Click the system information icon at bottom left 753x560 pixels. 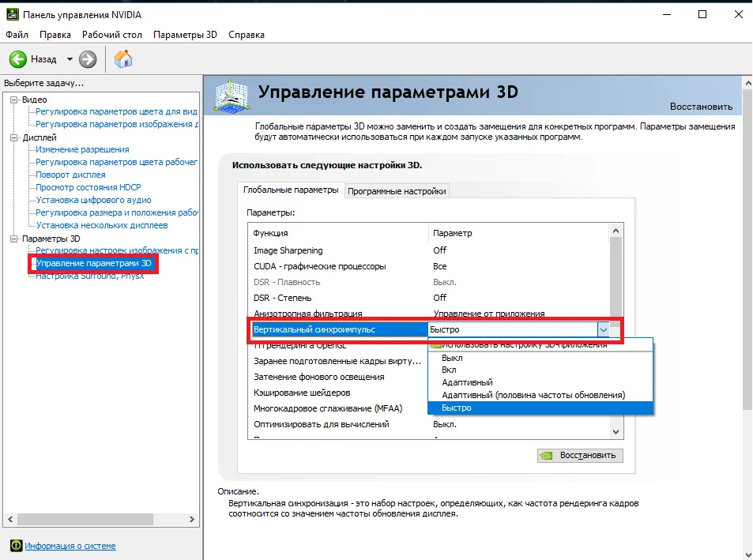(x=16, y=546)
